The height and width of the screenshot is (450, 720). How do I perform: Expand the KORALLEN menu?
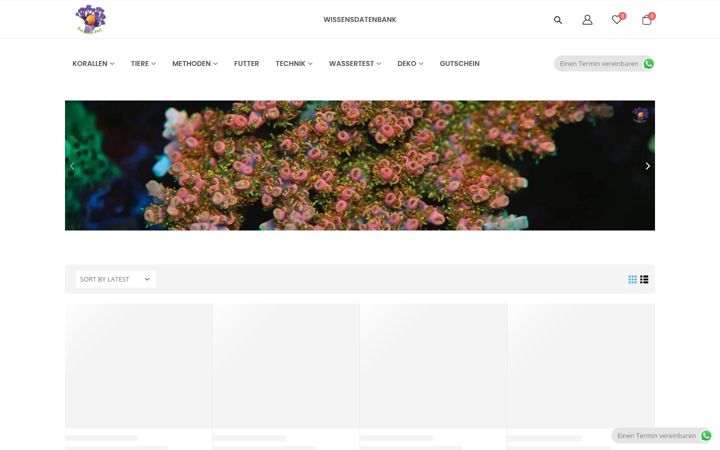pyautogui.click(x=93, y=63)
